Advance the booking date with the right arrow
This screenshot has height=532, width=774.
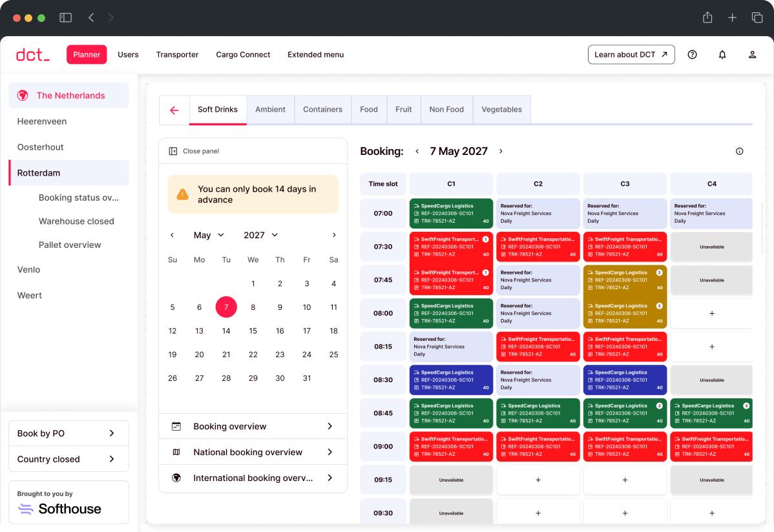[x=501, y=151]
